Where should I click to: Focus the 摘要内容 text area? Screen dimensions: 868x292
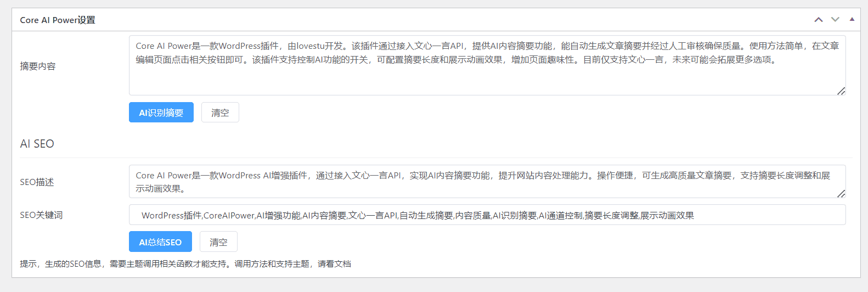pyautogui.click(x=487, y=65)
